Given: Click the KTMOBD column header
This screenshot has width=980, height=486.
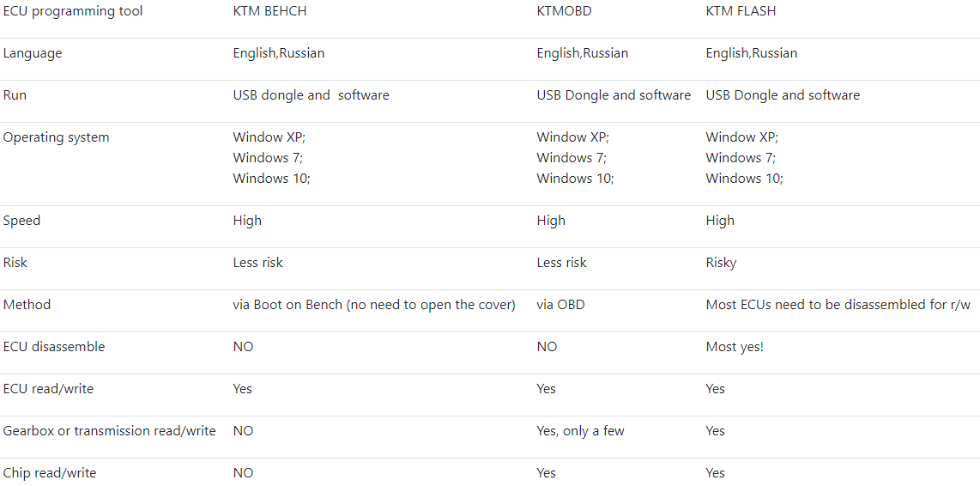Looking at the screenshot, I should tap(565, 11).
